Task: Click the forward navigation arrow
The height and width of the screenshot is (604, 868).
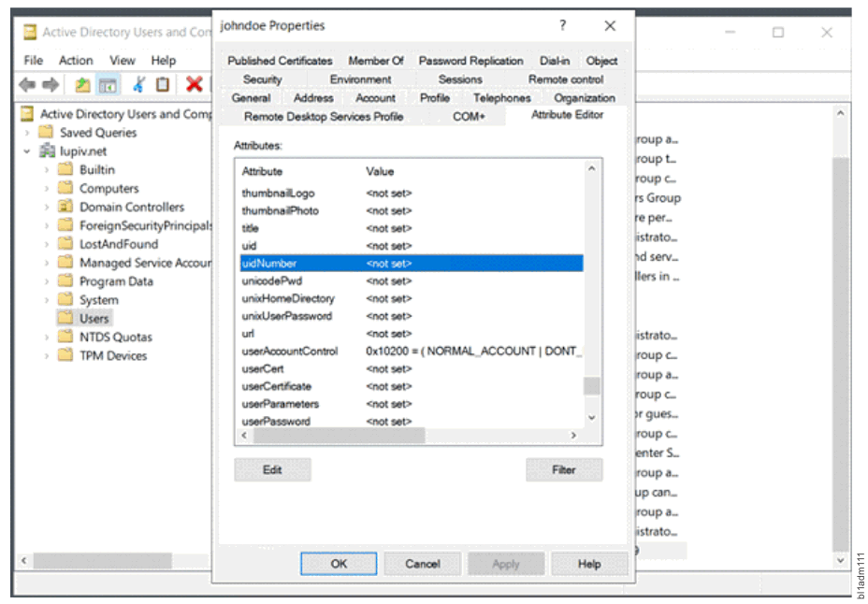Action: point(50,83)
